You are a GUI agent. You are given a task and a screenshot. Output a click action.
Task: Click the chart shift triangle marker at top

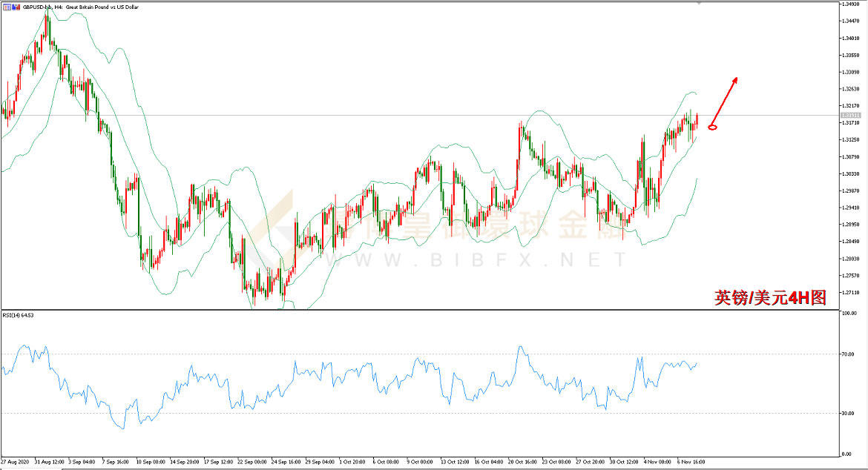pyautogui.click(x=697, y=4)
